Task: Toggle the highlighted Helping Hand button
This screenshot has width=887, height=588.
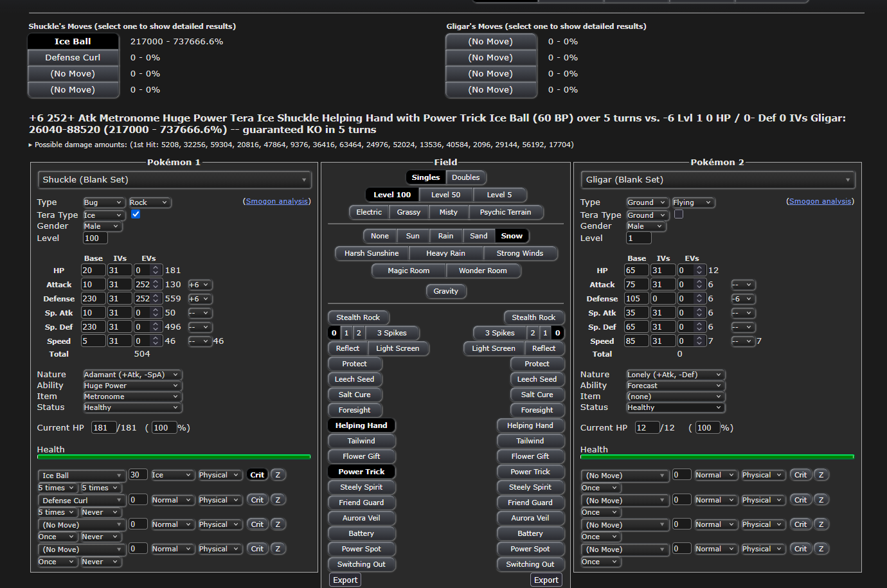Action: pyautogui.click(x=361, y=425)
